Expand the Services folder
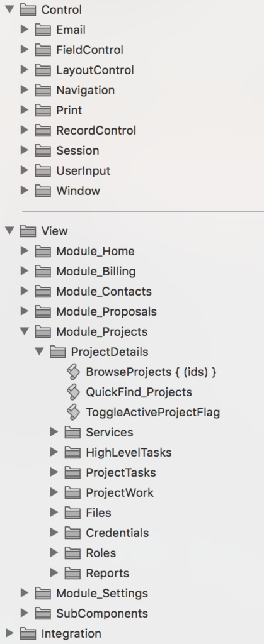Image resolution: width=264 pixels, height=644 pixels. tap(54, 432)
